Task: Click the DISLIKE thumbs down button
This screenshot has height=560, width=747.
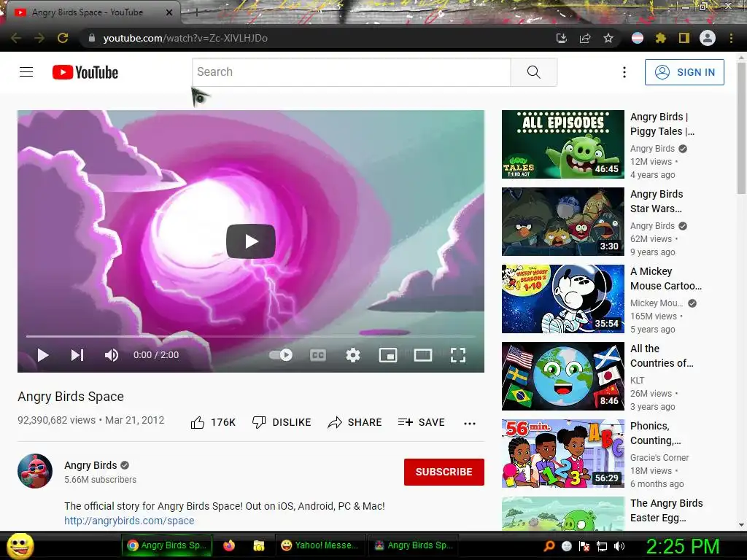Action: [282, 422]
